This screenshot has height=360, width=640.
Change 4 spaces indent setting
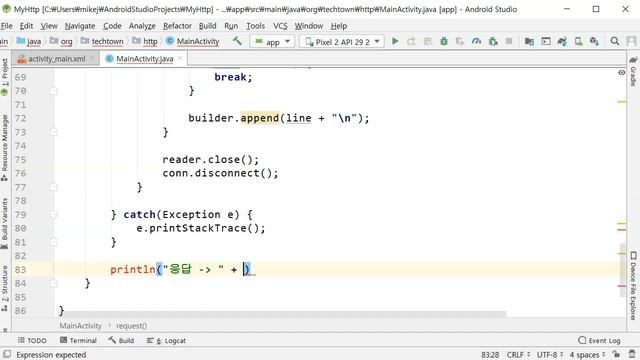coord(587,354)
